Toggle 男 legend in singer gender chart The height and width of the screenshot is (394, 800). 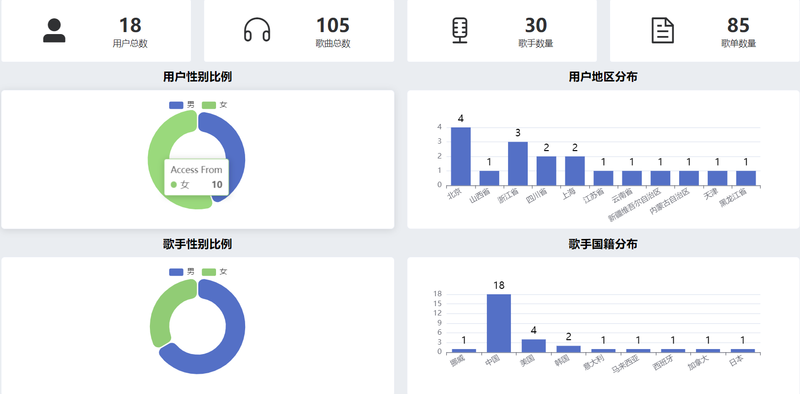(182, 272)
